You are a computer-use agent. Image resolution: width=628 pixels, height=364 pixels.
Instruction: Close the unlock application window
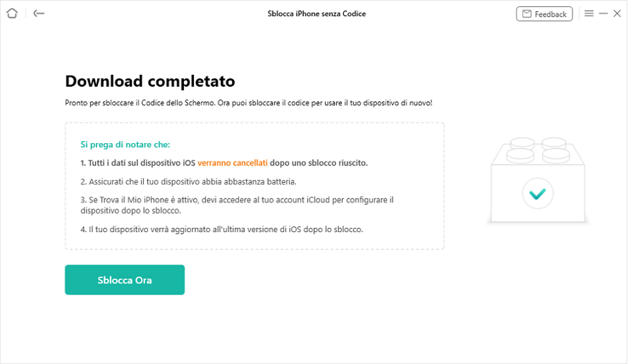pos(617,13)
